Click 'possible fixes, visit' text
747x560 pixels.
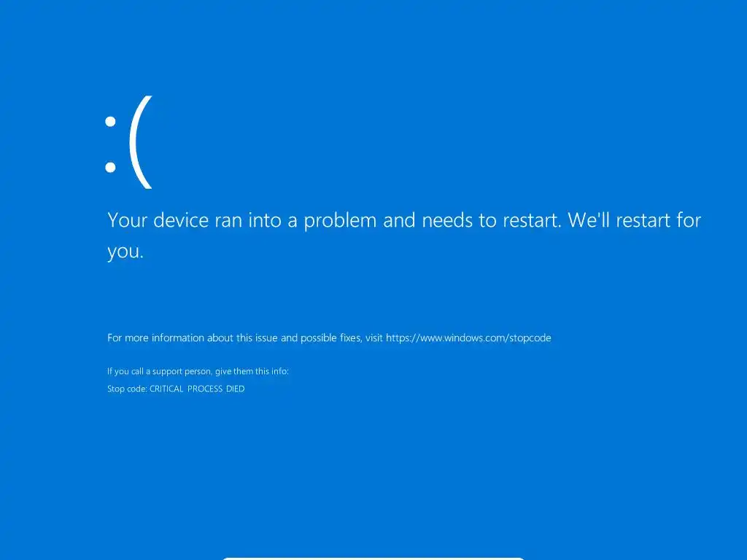click(x=341, y=338)
